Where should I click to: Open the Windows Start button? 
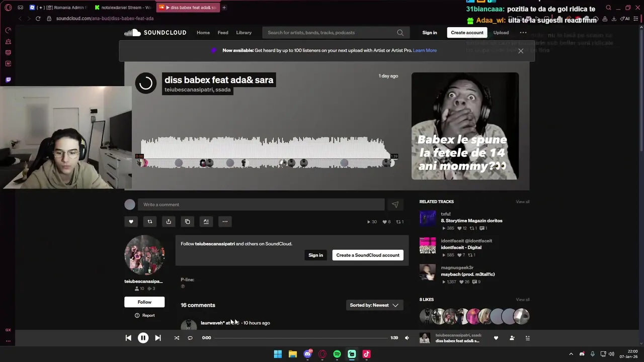[278, 354]
